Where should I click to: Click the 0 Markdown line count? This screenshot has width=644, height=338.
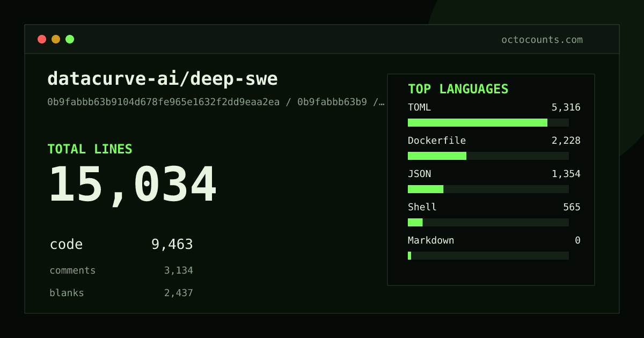tap(577, 240)
